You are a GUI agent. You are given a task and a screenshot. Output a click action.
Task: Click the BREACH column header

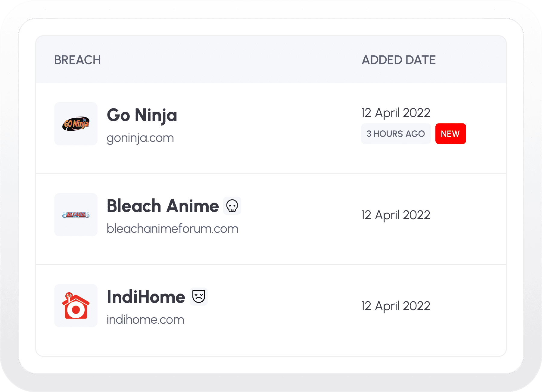pyautogui.click(x=77, y=60)
